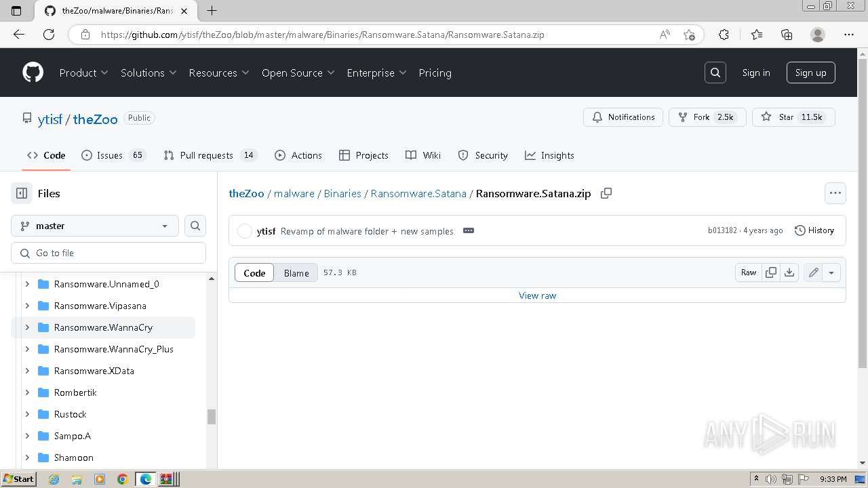Open the Windows Start menu
The width and height of the screenshot is (868, 488).
click(x=18, y=479)
